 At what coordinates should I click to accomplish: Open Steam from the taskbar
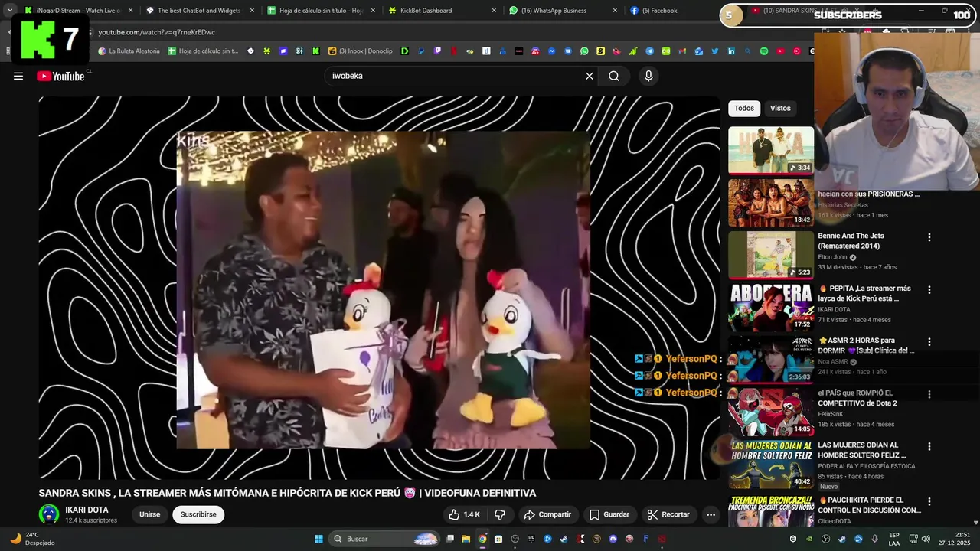click(x=563, y=539)
